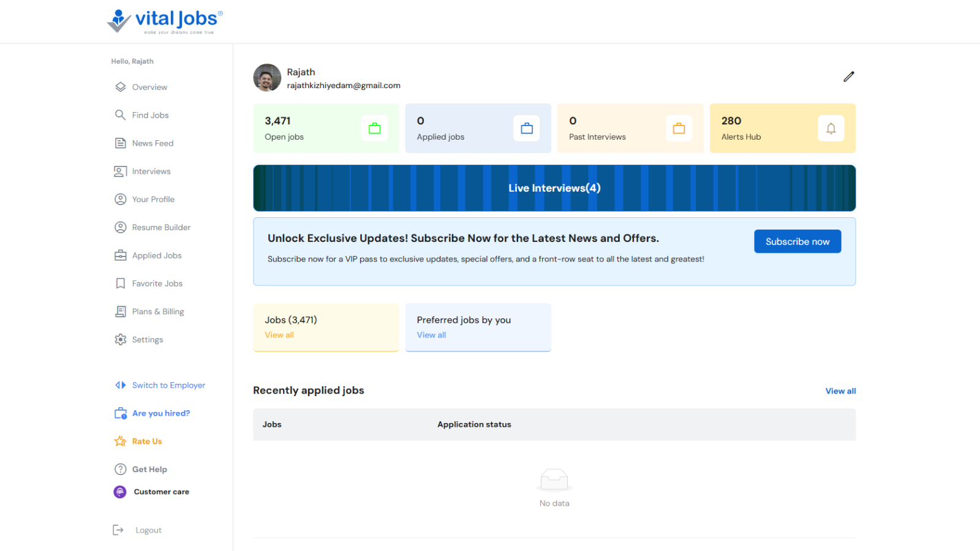This screenshot has height=551, width=980.
Task: Click the Your Profile person icon
Action: coord(121,199)
